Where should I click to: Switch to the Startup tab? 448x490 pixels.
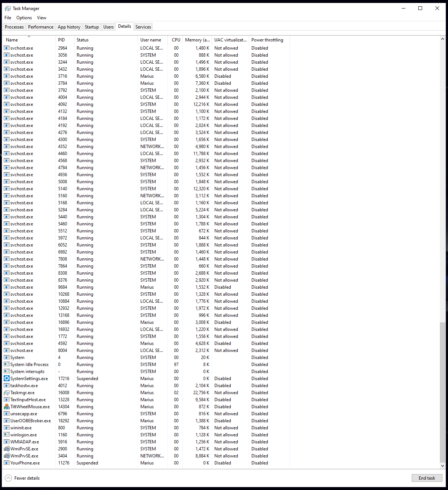[91, 27]
